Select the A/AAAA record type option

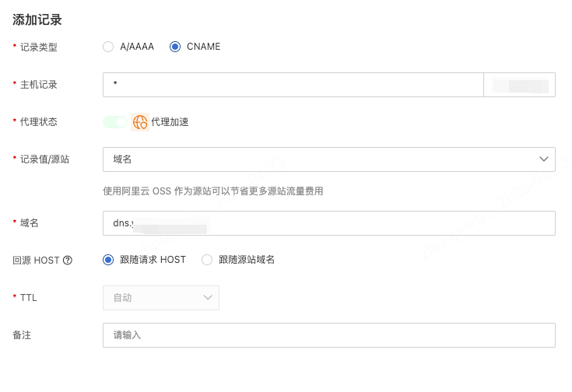[x=108, y=47]
